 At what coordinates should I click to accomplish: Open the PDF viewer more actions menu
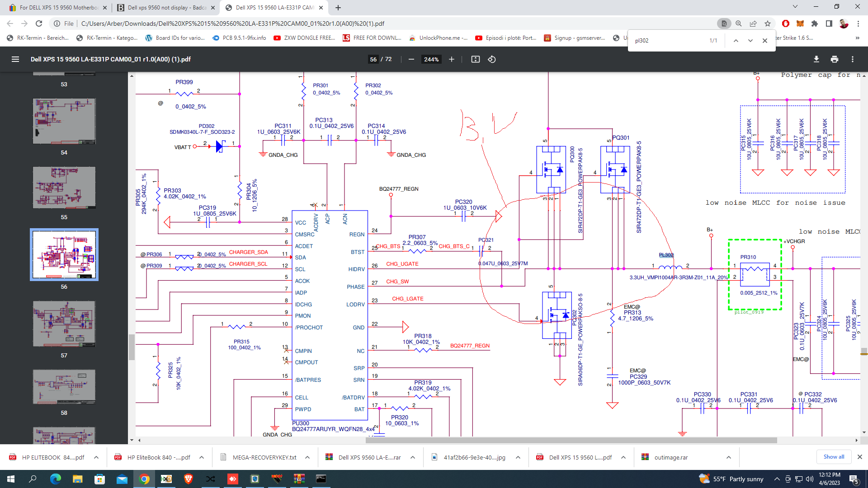coord(852,59)
